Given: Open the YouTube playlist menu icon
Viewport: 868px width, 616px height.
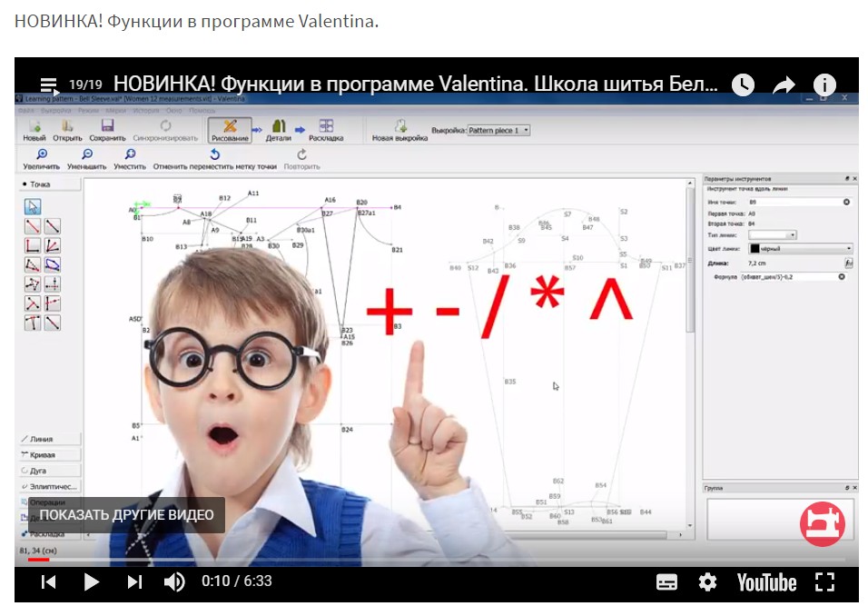Looking at the screenshot, I should pos(49,85).
